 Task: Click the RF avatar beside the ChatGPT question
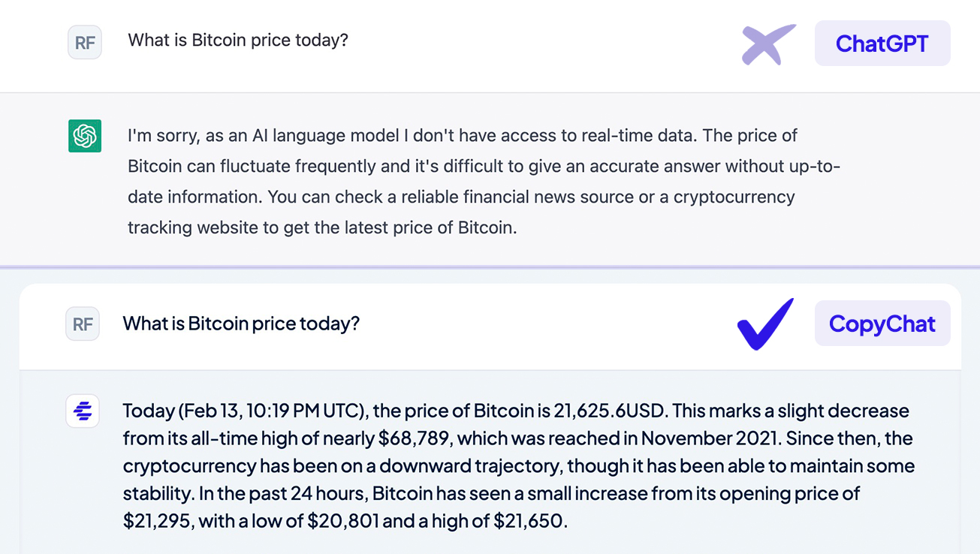click(x=85, y=43)
